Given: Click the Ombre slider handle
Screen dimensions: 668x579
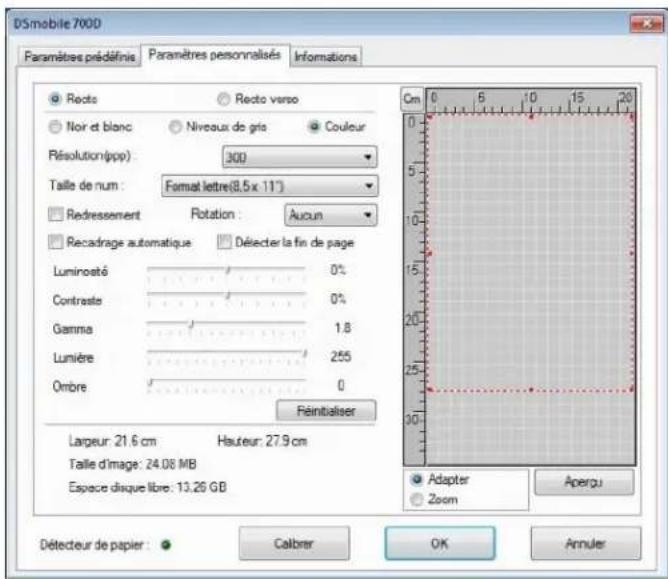Looking at the screenshot, I should (150, 382).
